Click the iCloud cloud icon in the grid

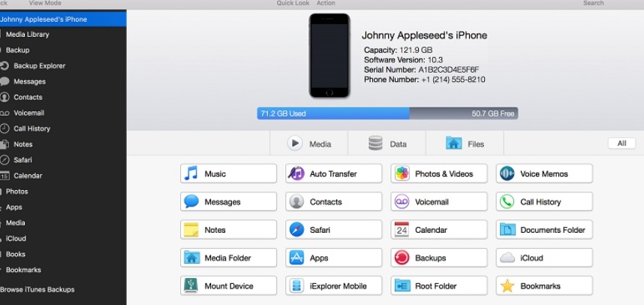coord(507,258)
